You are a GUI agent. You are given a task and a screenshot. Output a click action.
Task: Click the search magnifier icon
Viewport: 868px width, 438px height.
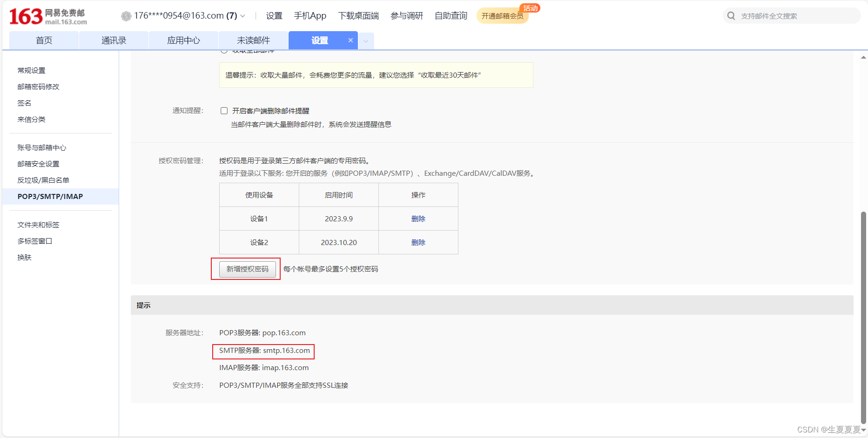click(731, 16)
